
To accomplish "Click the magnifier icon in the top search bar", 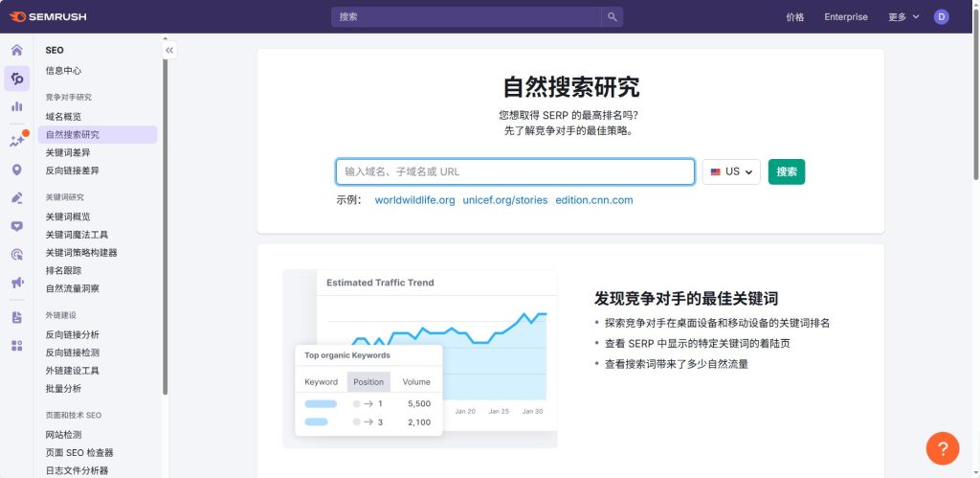I will coord(612,17).
